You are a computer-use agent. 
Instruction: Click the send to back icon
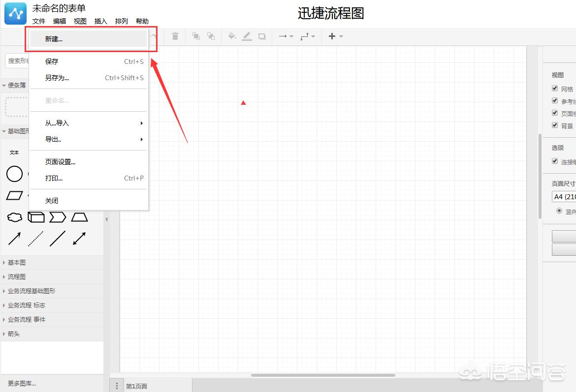[211, 36]
